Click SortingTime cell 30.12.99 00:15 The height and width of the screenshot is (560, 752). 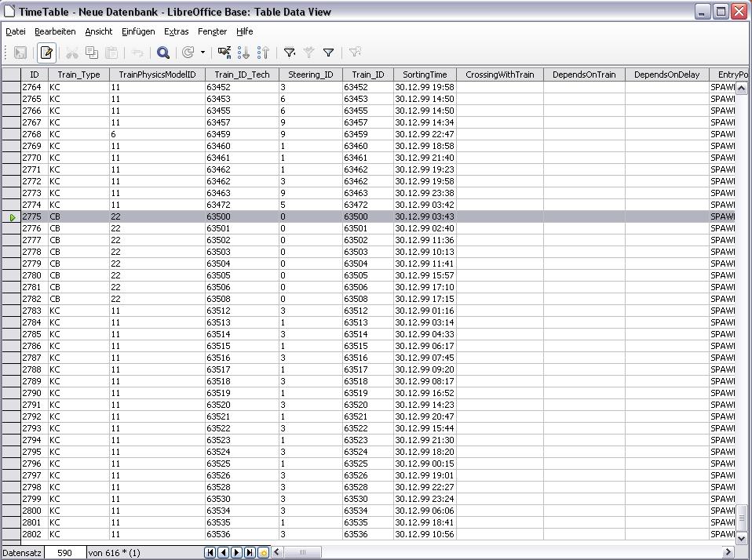(x=425, y=464)
